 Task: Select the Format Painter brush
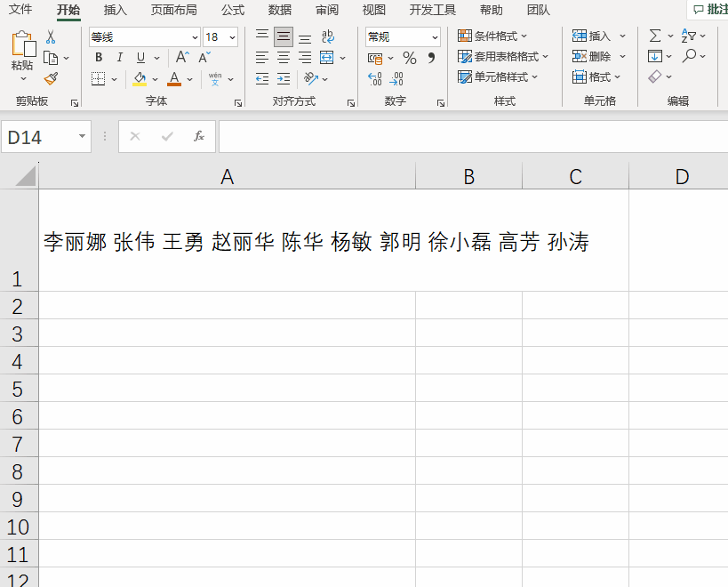click(x=51, y=78)
